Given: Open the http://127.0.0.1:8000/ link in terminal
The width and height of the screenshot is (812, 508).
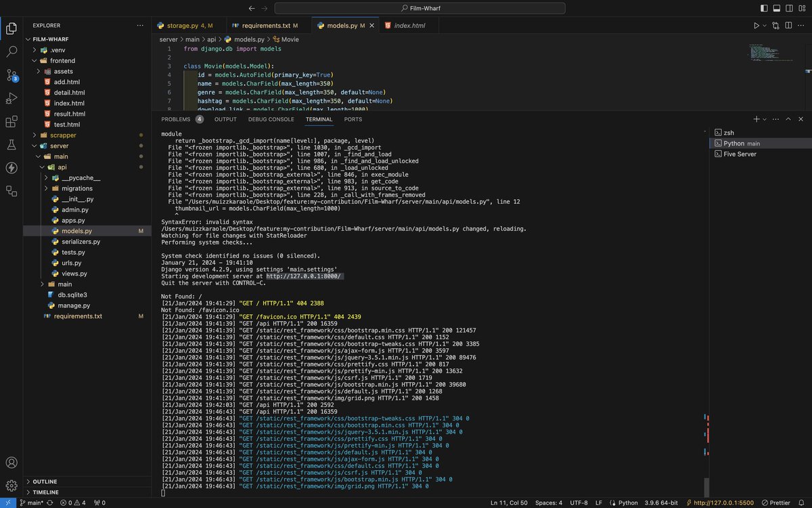Looking at the screenshot, I should (x=304, y=276).
